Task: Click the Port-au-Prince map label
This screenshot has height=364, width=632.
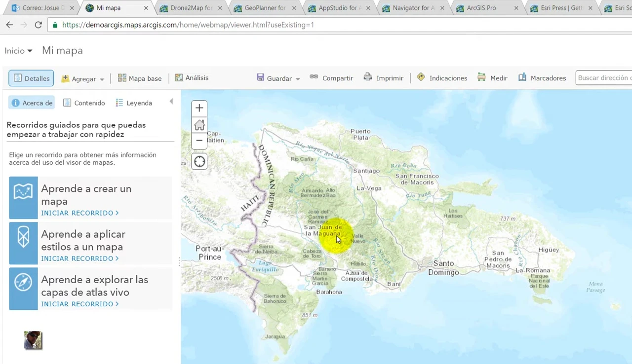Action: [210, 253]
